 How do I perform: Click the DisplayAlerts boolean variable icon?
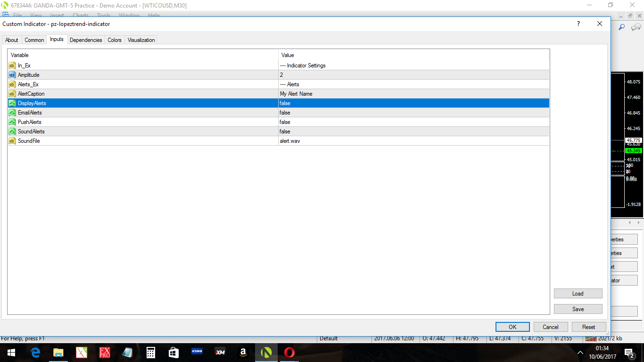[12, 103]
